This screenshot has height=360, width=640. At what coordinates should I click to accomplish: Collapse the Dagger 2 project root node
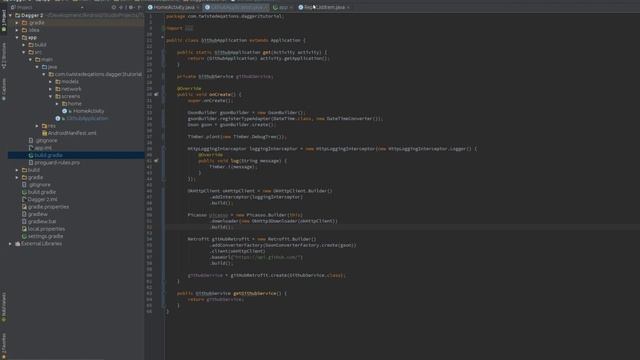(x=10, y=16)
